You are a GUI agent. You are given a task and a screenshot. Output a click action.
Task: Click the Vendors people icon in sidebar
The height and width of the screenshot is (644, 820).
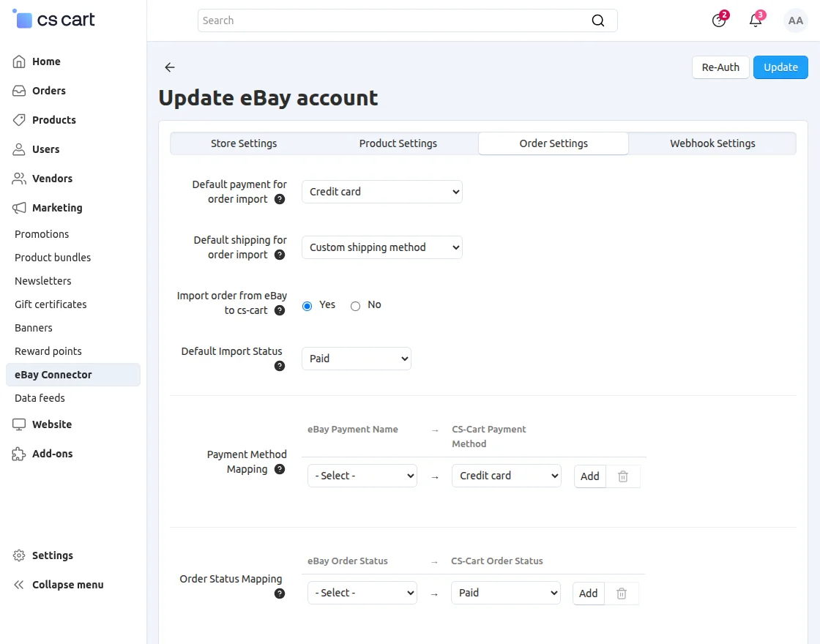pos(19,179)
